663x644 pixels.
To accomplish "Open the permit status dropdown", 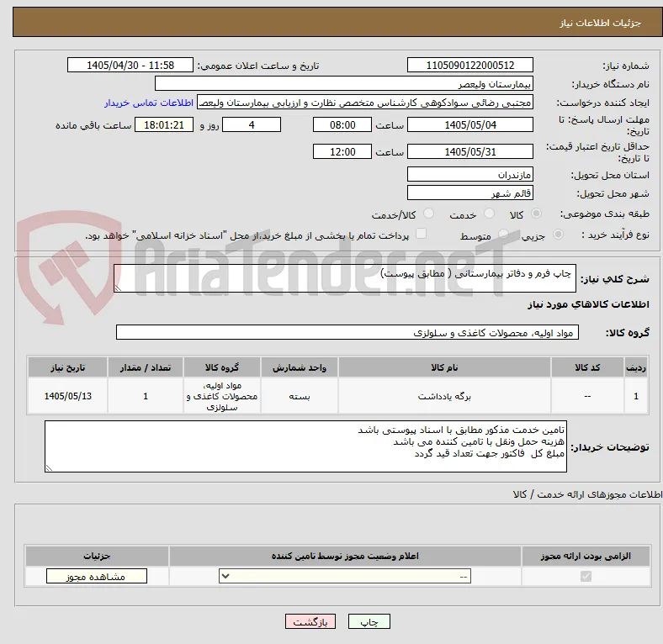I will [x=345, y=577].
